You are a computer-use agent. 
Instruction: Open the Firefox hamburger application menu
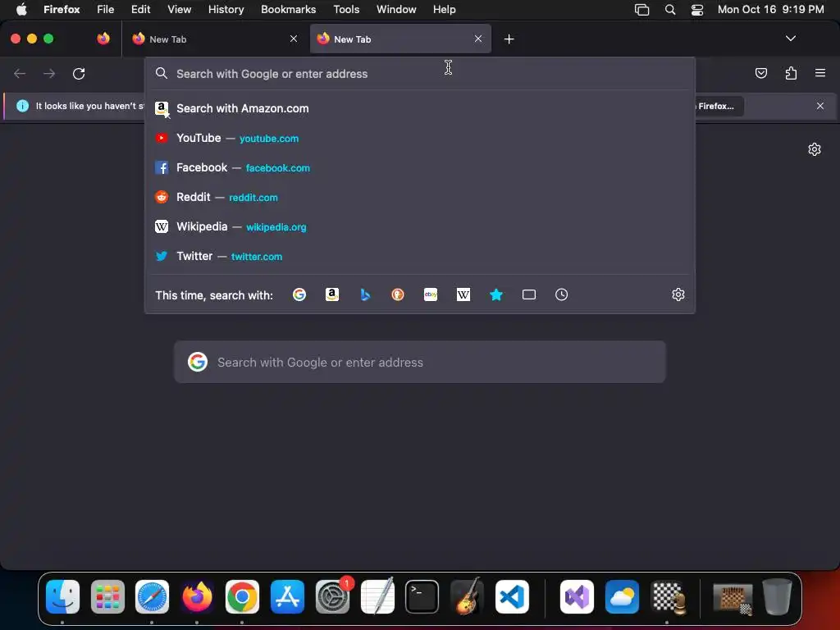click(x=820, y=73)
